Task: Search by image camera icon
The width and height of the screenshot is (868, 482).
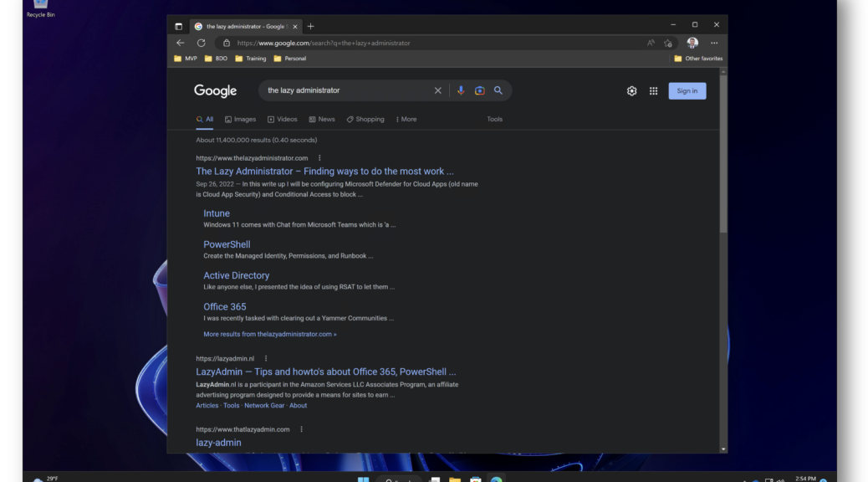Action: pos(479,90)
